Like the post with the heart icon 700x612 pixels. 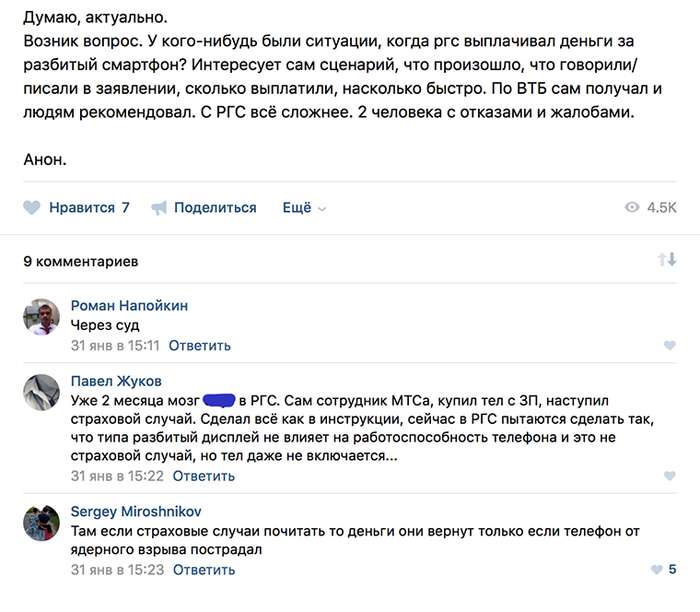coord(32,208)
